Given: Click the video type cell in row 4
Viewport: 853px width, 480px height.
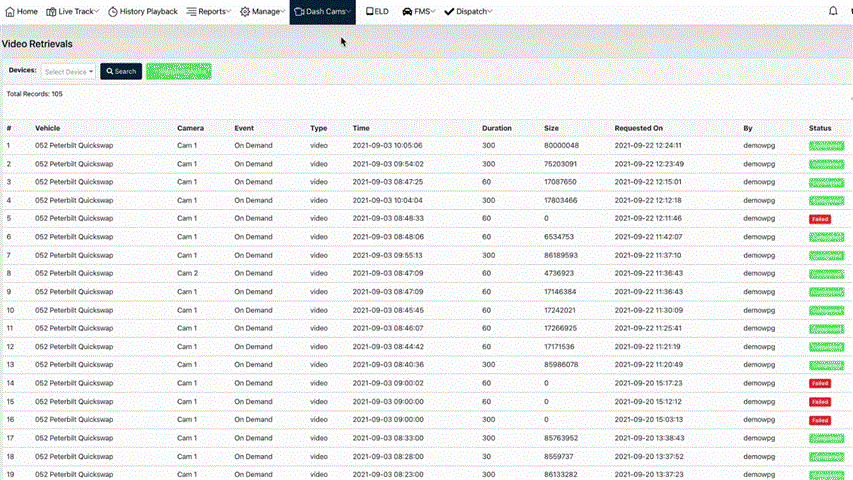Looking at the screenshot, I should pyautogui.click(x=319, y=200).
